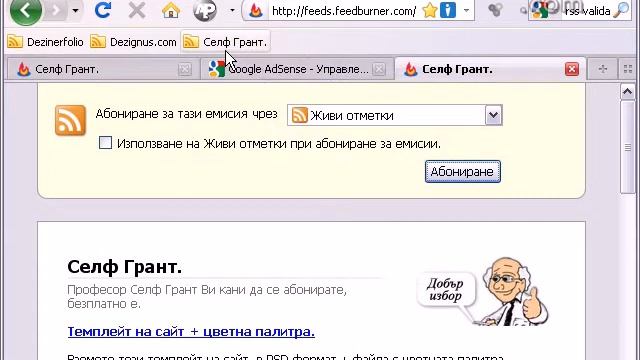
Task: Click the gray Stop loading X icon
Action: click(137, 11)
